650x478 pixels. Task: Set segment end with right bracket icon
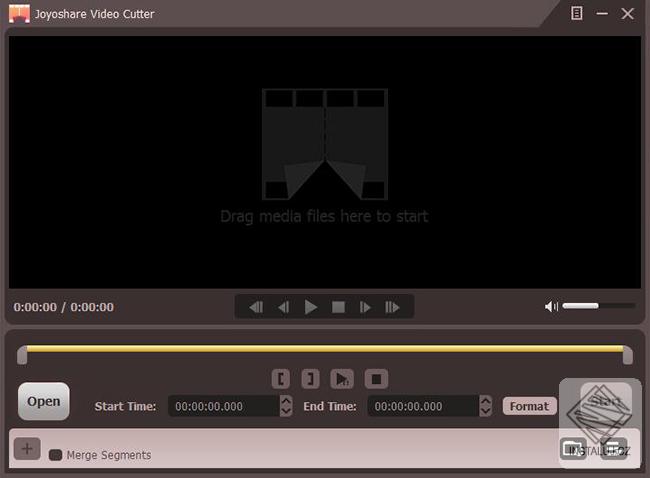(310, 379)
